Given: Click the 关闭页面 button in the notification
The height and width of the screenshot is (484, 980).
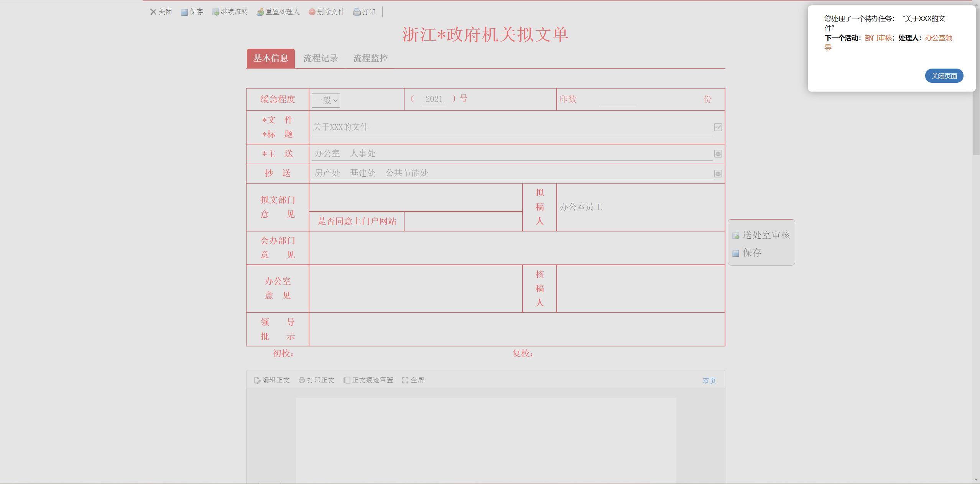Looking at the screenshot, I should point(944,76).
